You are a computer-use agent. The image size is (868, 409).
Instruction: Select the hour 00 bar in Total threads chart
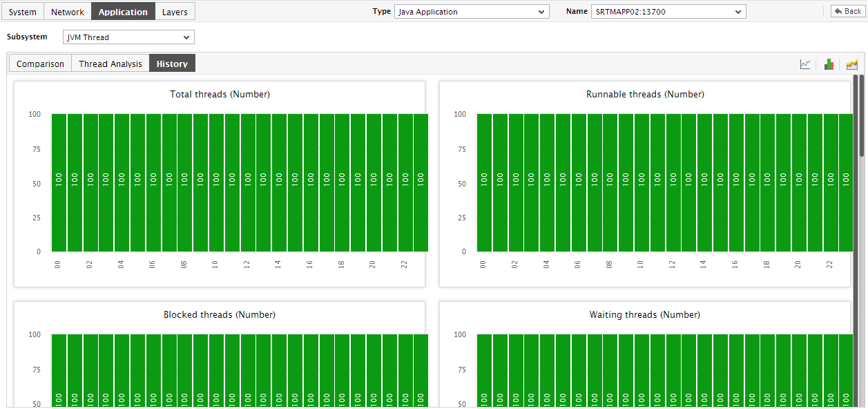click(59, 182)
